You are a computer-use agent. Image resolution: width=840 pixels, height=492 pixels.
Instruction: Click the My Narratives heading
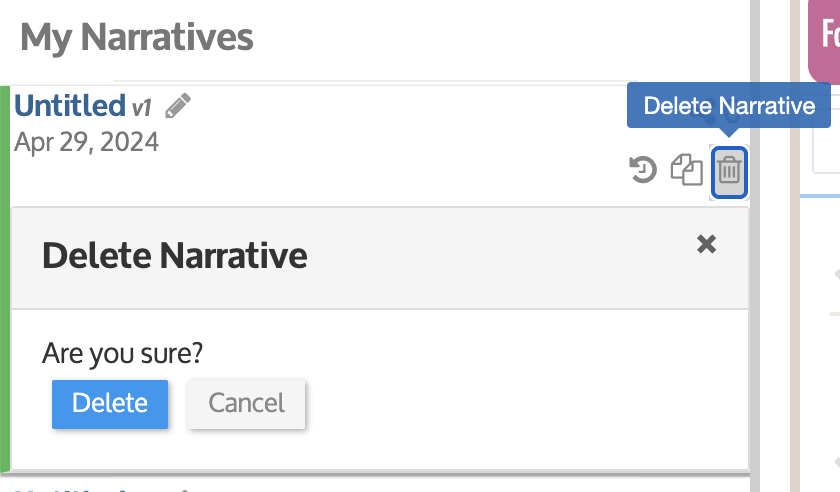tap(137, 38)
